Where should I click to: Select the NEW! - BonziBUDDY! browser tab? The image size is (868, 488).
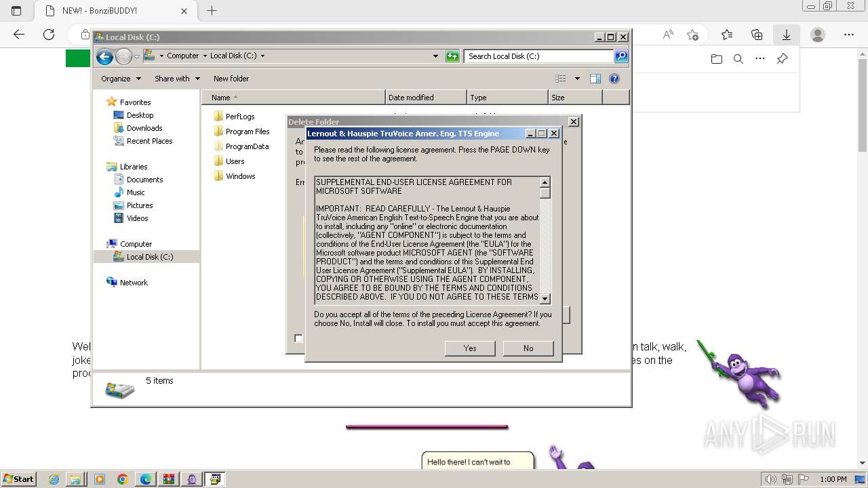[115, 11]
